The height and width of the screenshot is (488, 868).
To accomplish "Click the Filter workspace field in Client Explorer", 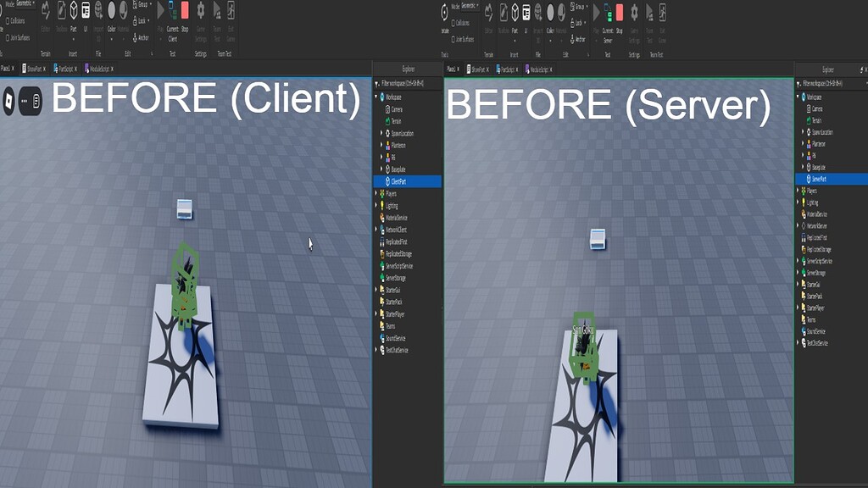I will point(408,84).
